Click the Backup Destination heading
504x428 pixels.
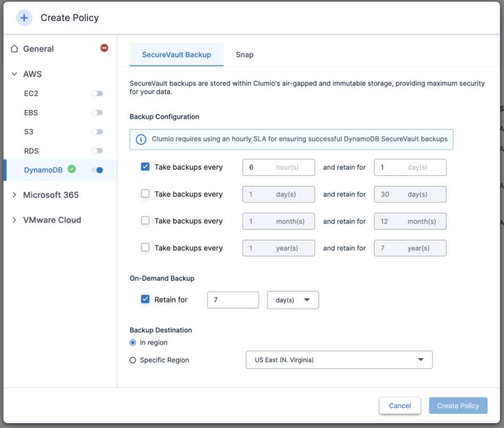point(161,330)
